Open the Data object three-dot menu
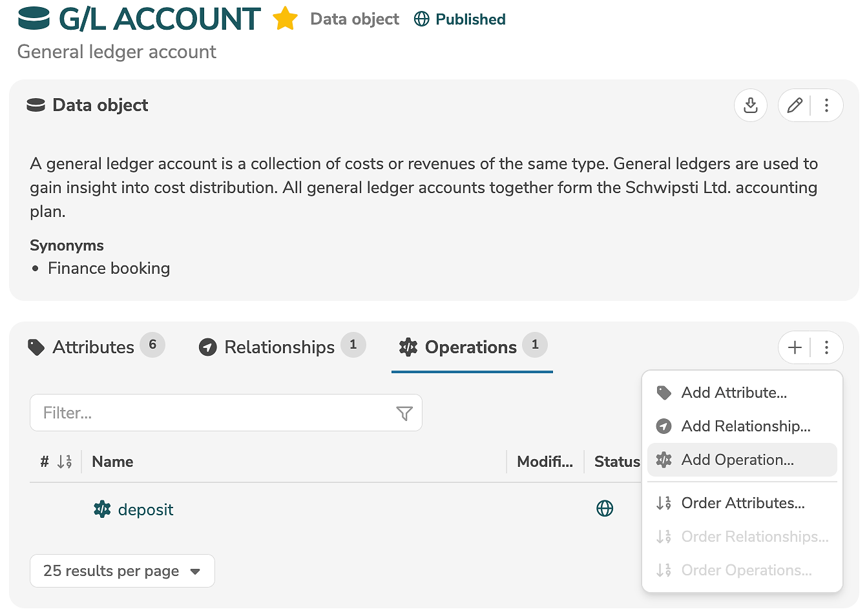The height and width of the screenshot is (616, 867). tap(826, 105)
